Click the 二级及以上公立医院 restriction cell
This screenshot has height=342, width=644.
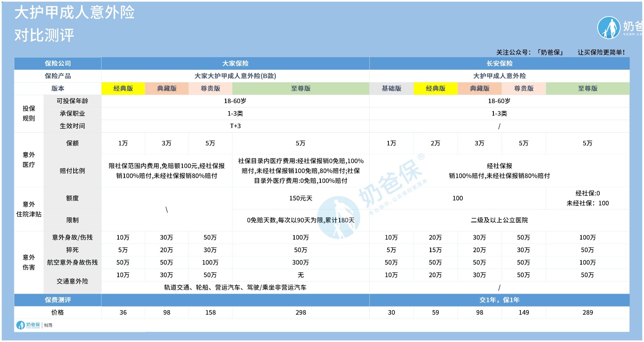(499, 220)
